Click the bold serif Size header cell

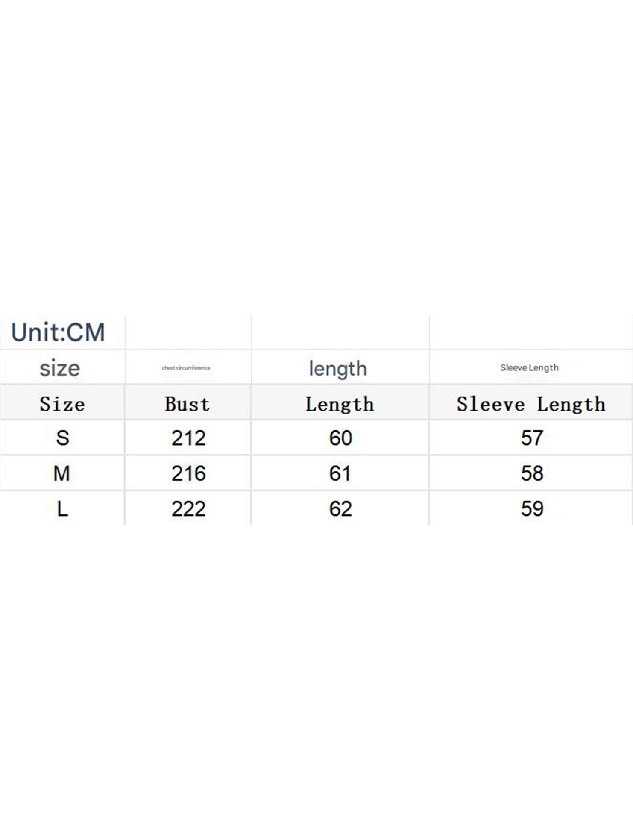(x=62, y=404)
